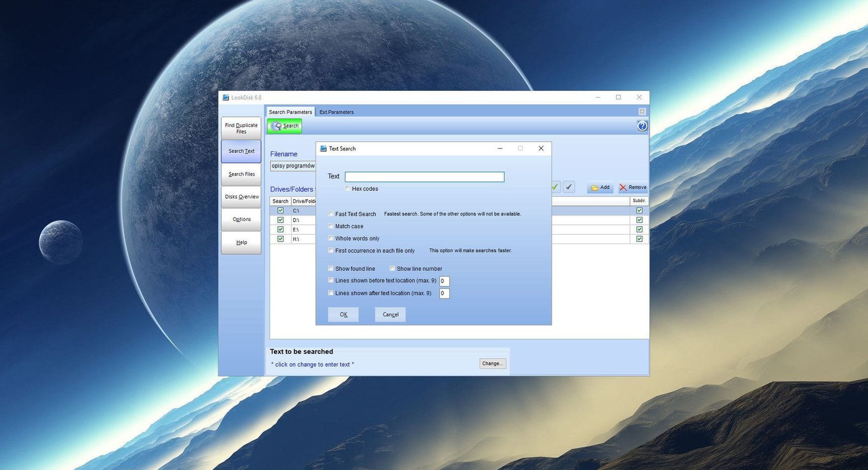
Task: Click Cancel in the Text Search dialog
Action: click(390, 315)
